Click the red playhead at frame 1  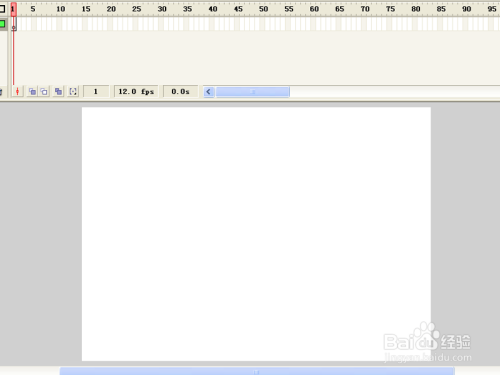[x=13, y=9]
